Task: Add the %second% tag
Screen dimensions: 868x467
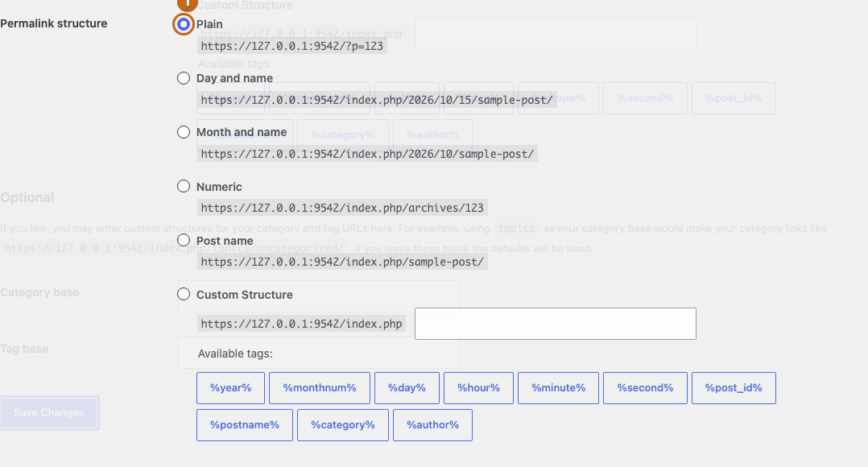Action: click(x=646, y=388)
